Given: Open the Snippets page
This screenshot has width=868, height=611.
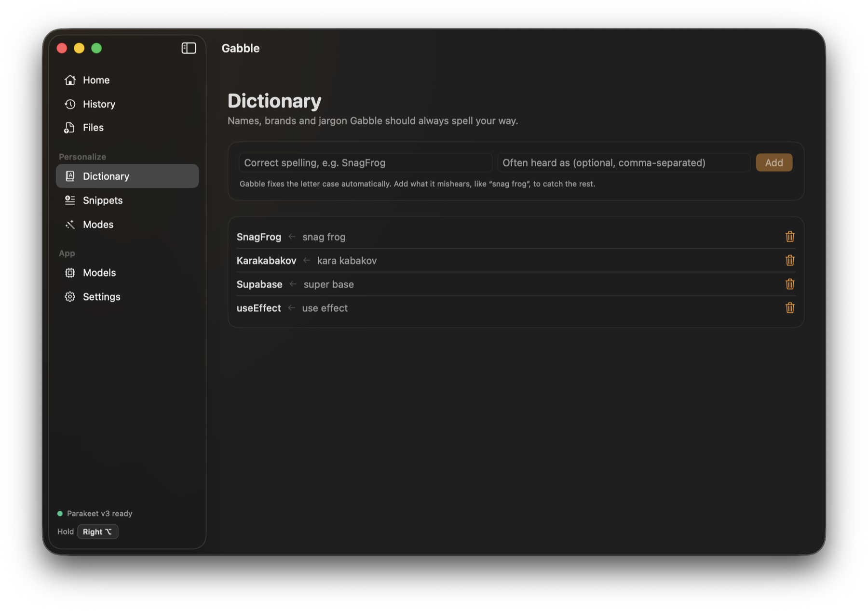Looking at the screenshot, I should [x=127, y=200].
